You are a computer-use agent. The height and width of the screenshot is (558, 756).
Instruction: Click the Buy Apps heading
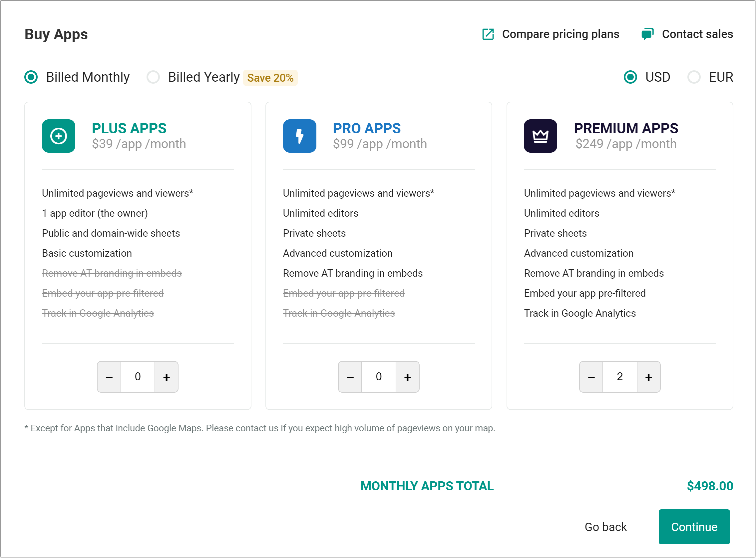click(x=56, y=34)
